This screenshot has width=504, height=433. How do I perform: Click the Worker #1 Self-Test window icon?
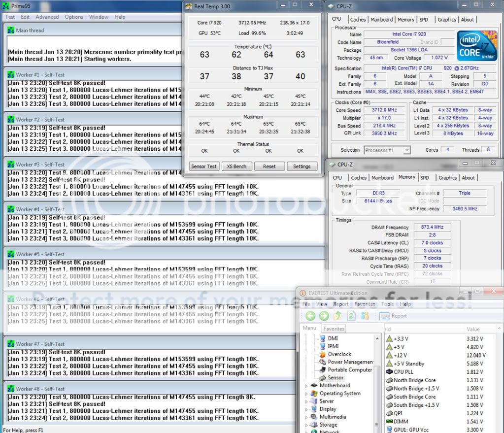[11, 74]
